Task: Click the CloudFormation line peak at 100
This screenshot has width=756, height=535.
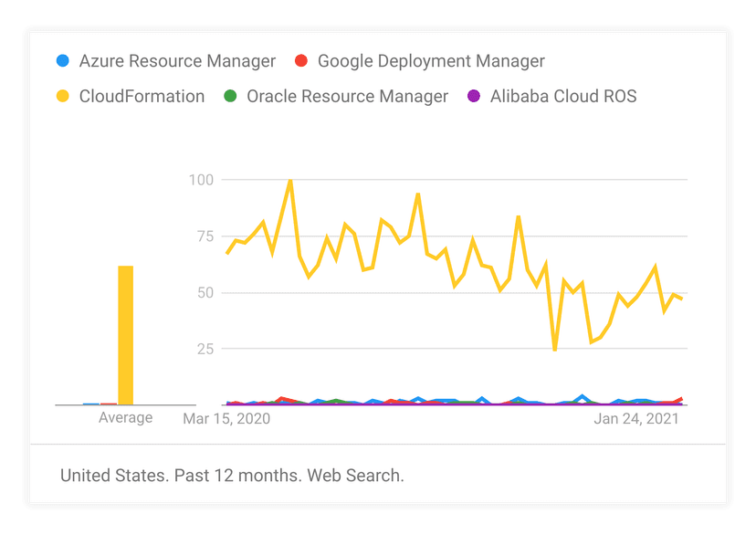Action: (x=290, y=181)
